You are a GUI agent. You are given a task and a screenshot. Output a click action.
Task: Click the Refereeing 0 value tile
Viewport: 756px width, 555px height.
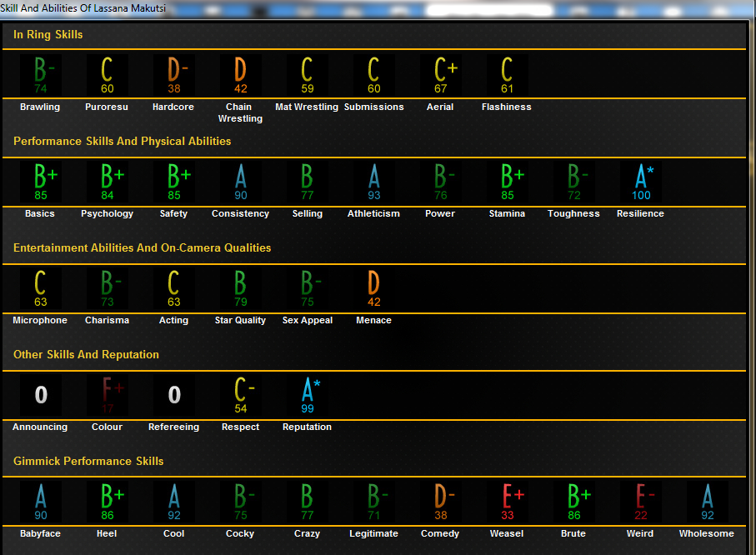174,395
